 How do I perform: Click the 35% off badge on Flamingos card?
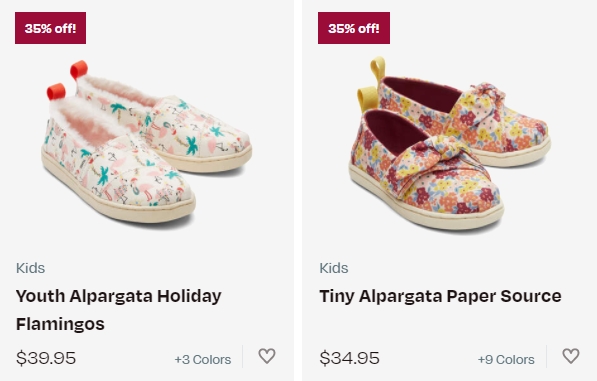[50, 28]
